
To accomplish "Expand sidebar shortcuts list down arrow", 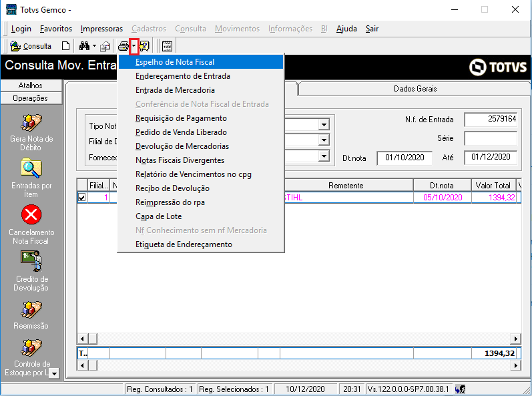I will (x=54, y=373).
